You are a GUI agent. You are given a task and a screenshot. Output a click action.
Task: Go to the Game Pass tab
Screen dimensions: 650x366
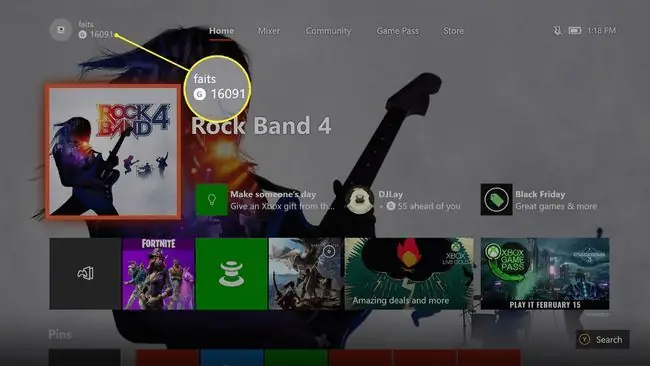tap(398, 31)
